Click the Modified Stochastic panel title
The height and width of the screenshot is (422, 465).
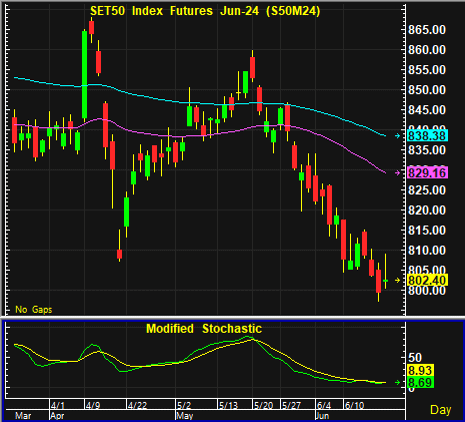click(204, 329)
